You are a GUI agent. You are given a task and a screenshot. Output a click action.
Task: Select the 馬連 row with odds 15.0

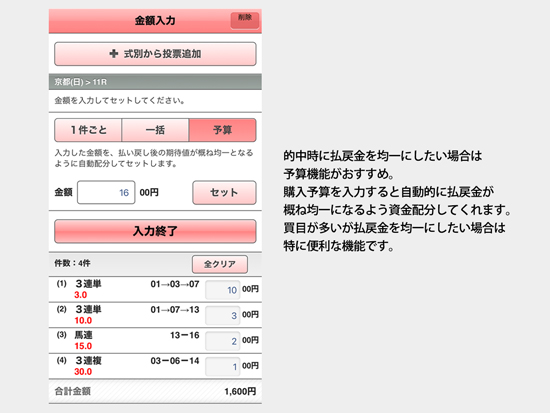pos(155,340)
